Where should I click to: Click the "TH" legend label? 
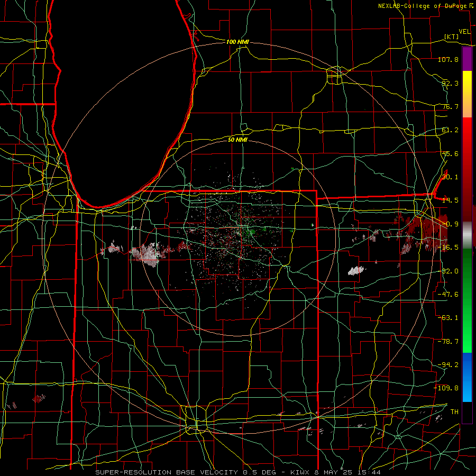tap(454, 412)
